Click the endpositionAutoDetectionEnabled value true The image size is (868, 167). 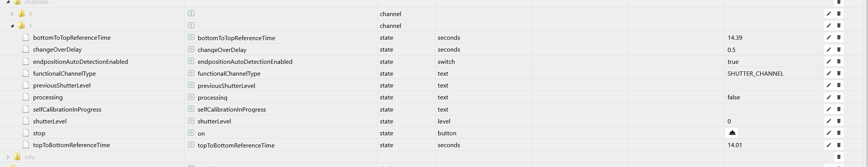click(x=733, y=62)
